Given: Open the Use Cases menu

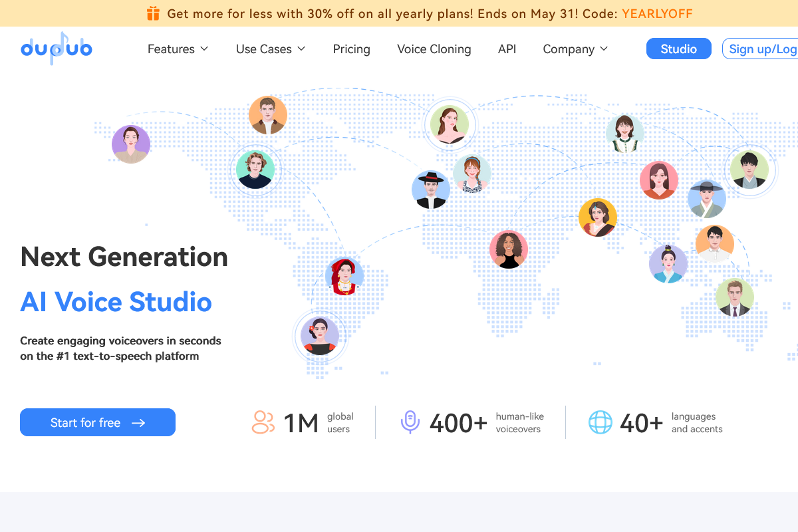Looking at the screenshot, I should coord(270,49).
